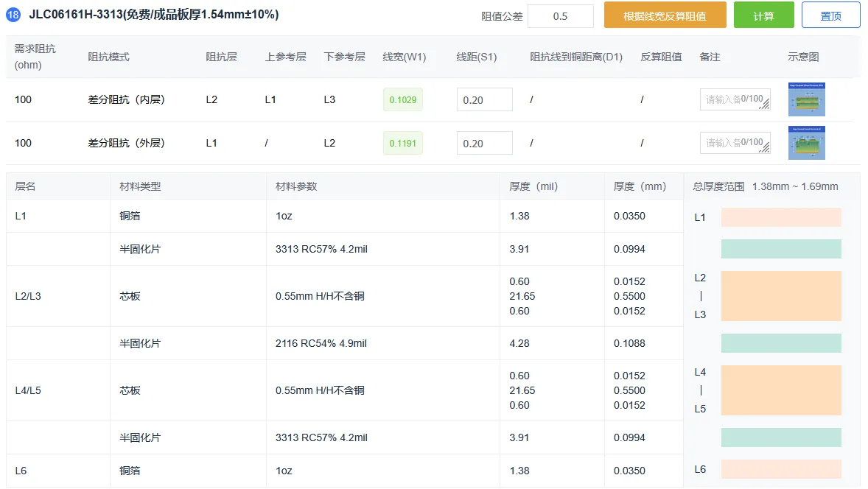
Task: Select the L2/L3 layer name cell
Action: point(28,296)
